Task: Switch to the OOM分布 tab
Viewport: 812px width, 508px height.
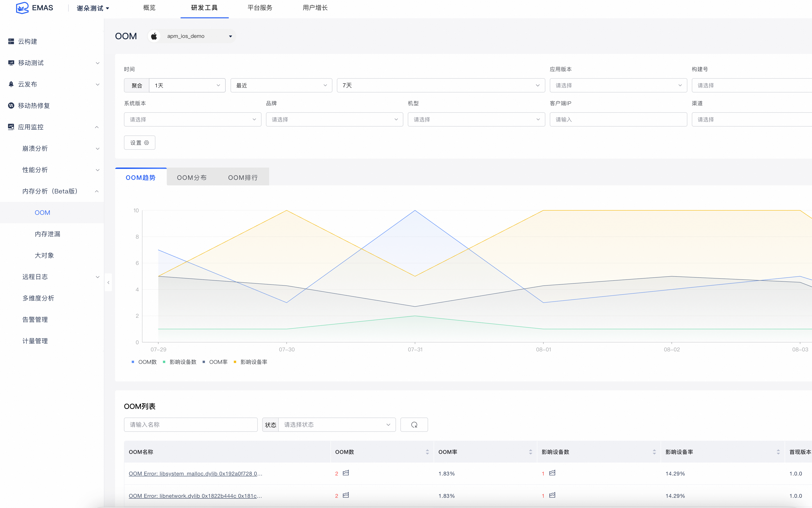Action: (192, 177)
